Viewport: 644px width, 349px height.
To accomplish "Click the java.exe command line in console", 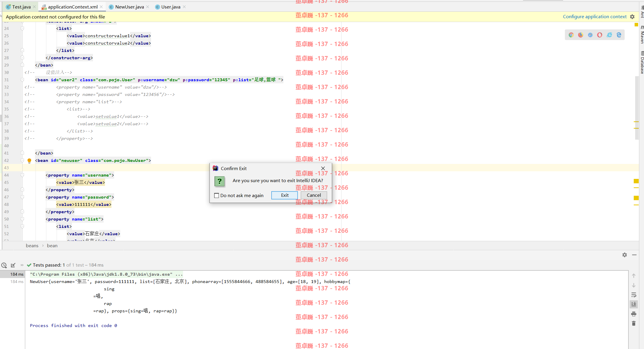I will (106, 274).
